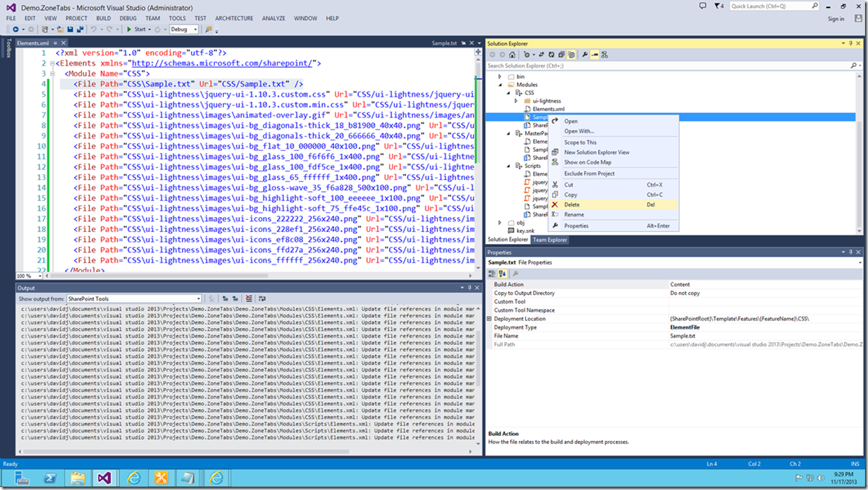This screenshot has height=490, width=868.
Task: Click Solution Explorer Home icon
Action: 512,55
